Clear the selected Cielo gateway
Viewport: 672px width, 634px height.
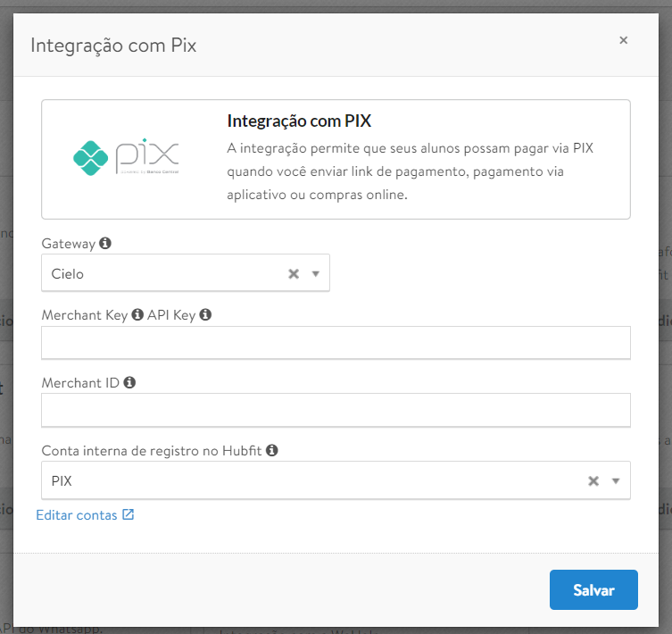click(x=293, y=274)
